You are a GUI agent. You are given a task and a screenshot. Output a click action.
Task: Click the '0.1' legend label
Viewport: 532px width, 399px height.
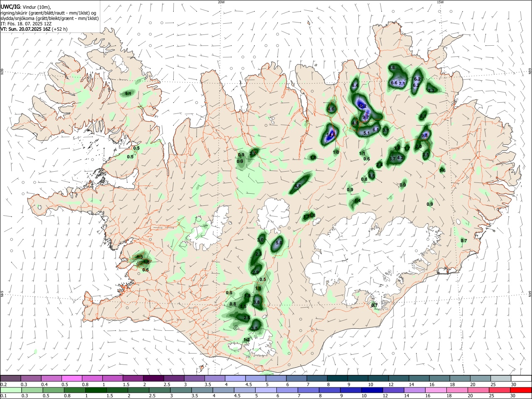[4, 396]
